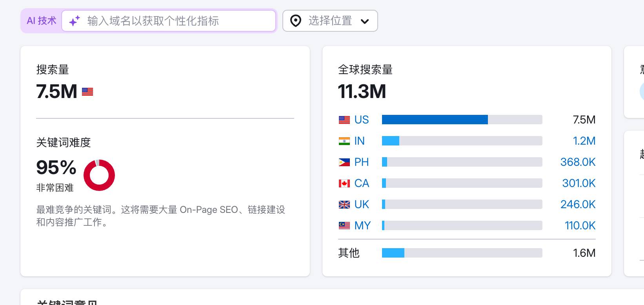The image size is (644, 305).
Task: Open the US country link
Action: coord(362,120)
